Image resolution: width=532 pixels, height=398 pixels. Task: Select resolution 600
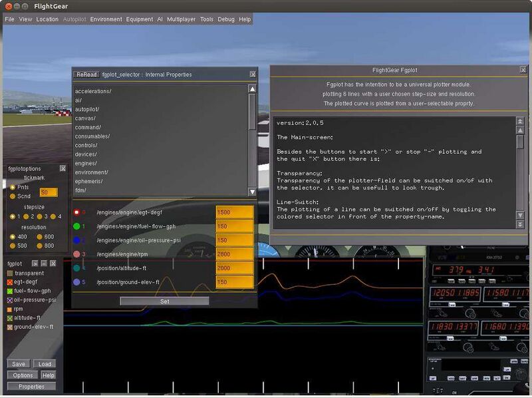coord(39,237)
